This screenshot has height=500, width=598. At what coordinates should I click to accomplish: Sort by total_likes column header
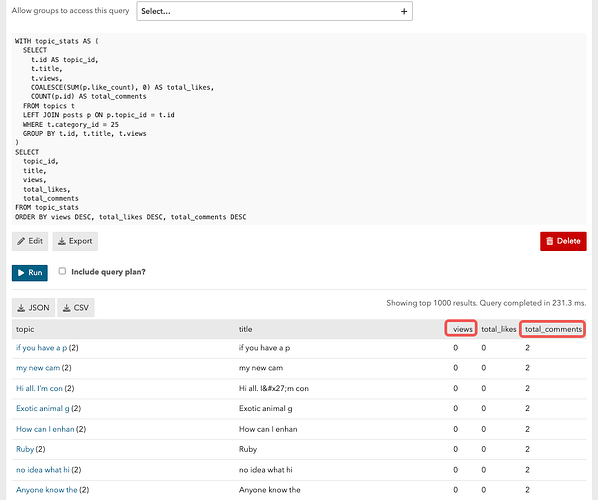[498, 329]
